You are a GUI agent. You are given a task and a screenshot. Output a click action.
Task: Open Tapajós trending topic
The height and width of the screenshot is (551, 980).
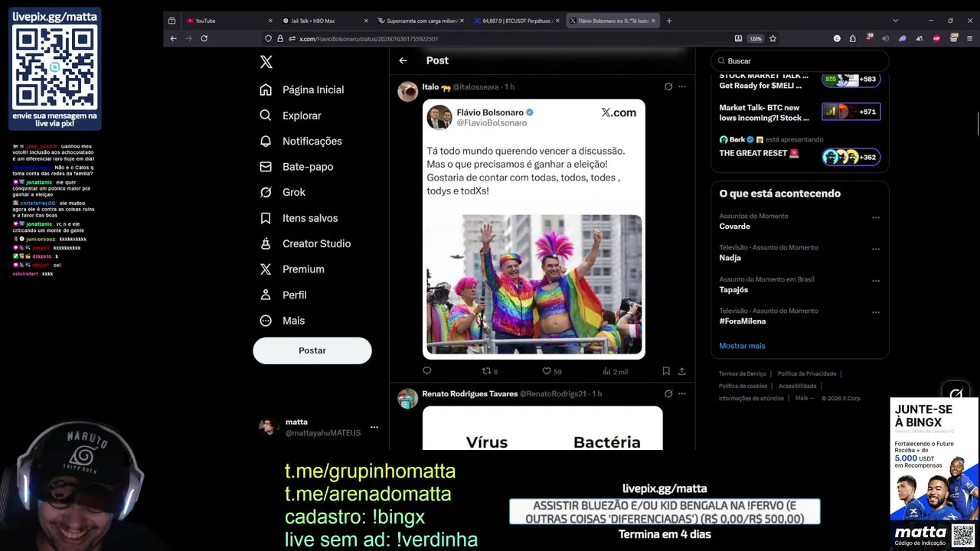(733, 290)
